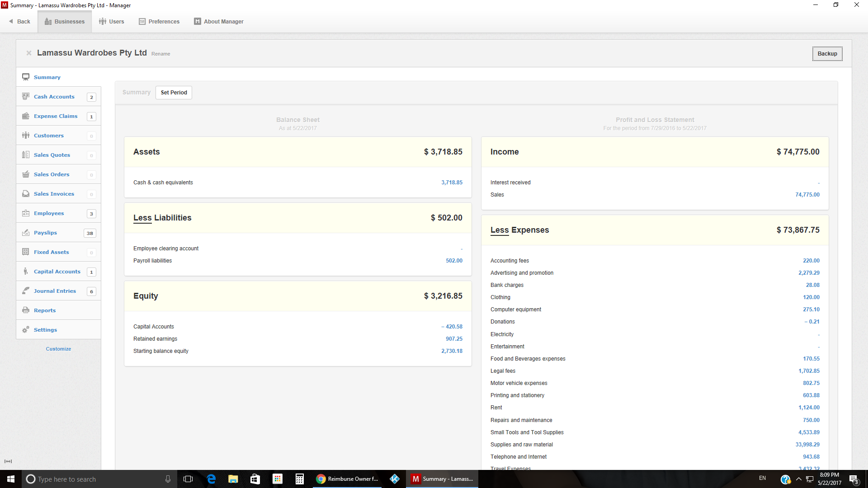Click the EN language indicator
The width and height of the screenshot is (868, 488).
coord(762,478)
